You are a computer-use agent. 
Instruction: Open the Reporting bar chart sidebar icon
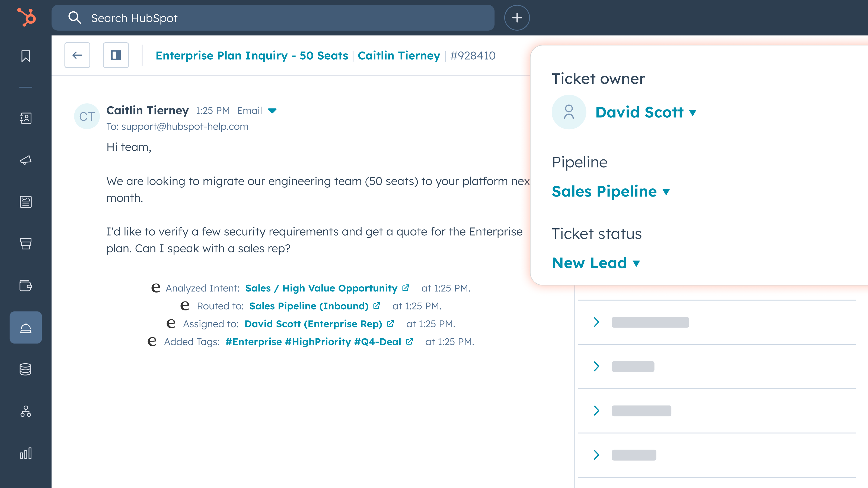click(x=25, y=453)
